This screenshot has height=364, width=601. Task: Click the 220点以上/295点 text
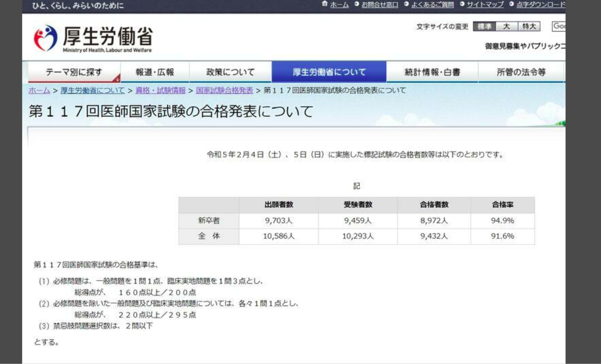point(157,315)
